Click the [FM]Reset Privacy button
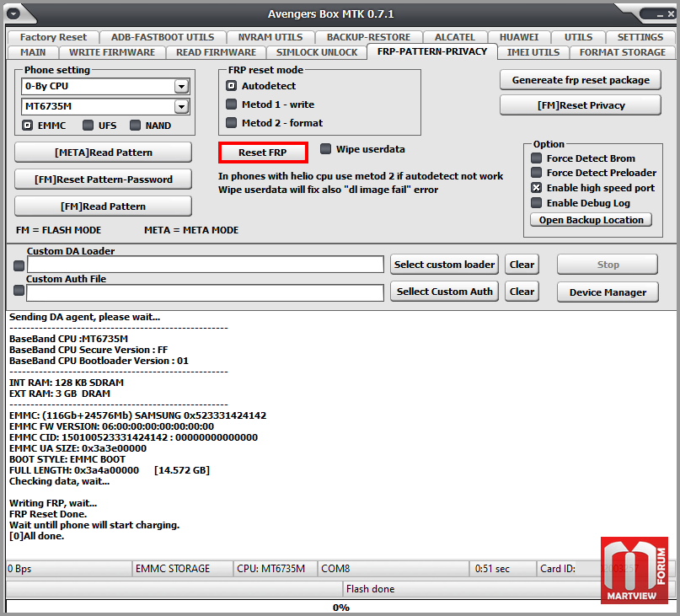 (x=581, y=105)
